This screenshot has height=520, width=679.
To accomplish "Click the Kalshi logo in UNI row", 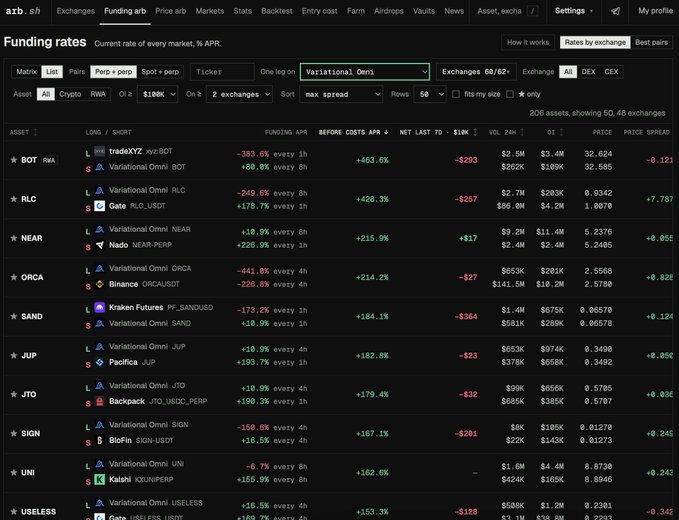I will click(100, 479).
